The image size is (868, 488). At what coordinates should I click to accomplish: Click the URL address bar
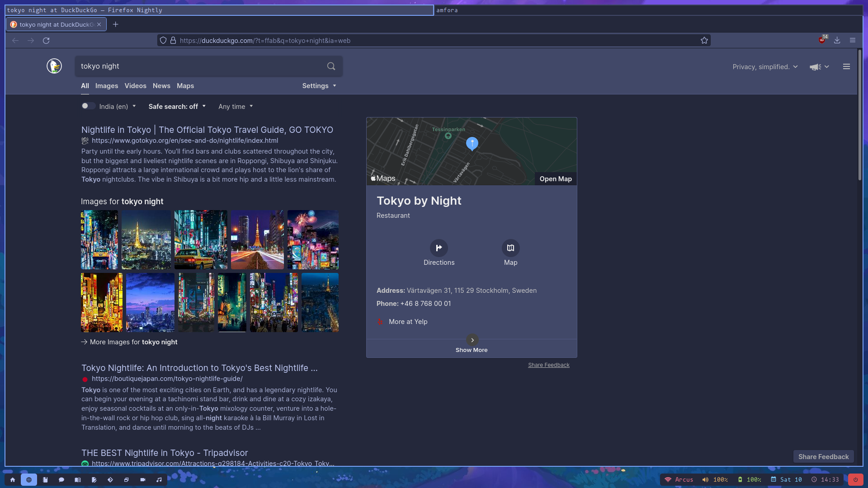click(x=434, y=41)
